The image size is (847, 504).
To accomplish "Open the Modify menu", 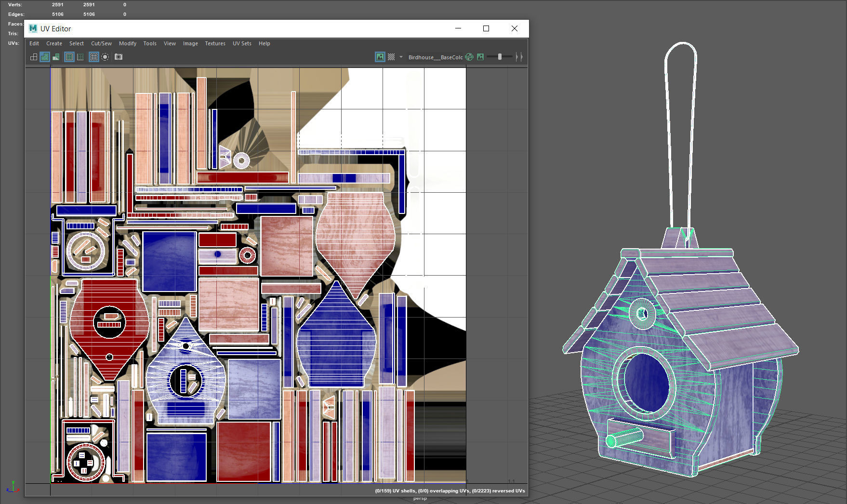I will [x=128, y=43].
